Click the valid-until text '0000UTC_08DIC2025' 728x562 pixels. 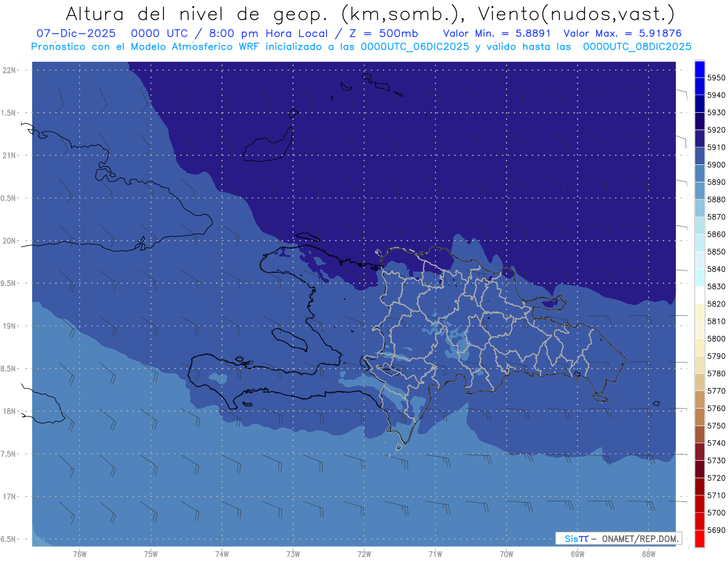pos(637,47)
